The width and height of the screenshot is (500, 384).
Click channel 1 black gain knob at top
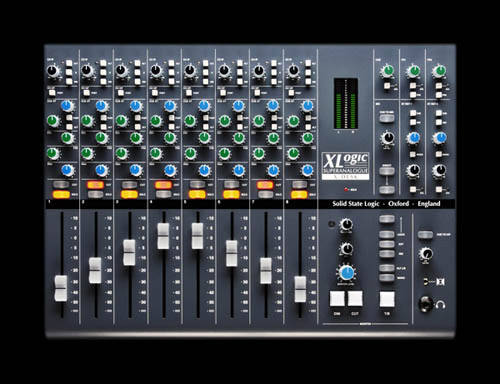52,71
